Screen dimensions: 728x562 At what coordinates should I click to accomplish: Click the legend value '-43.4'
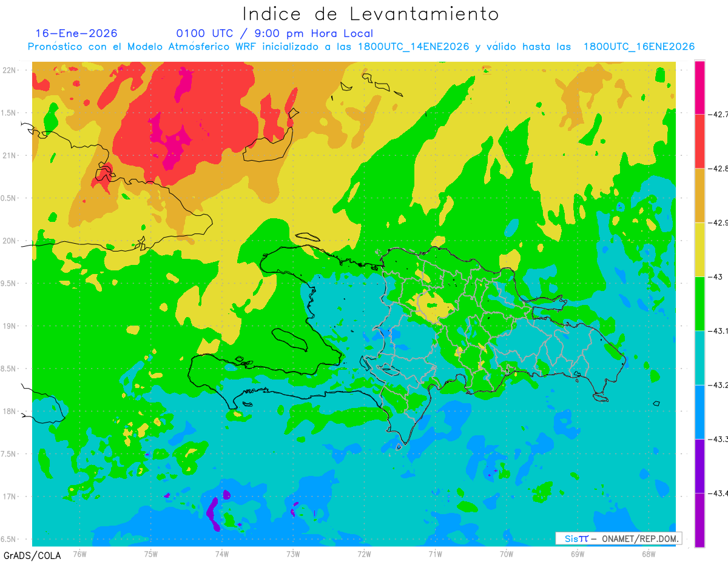click(x=718, y=493)
